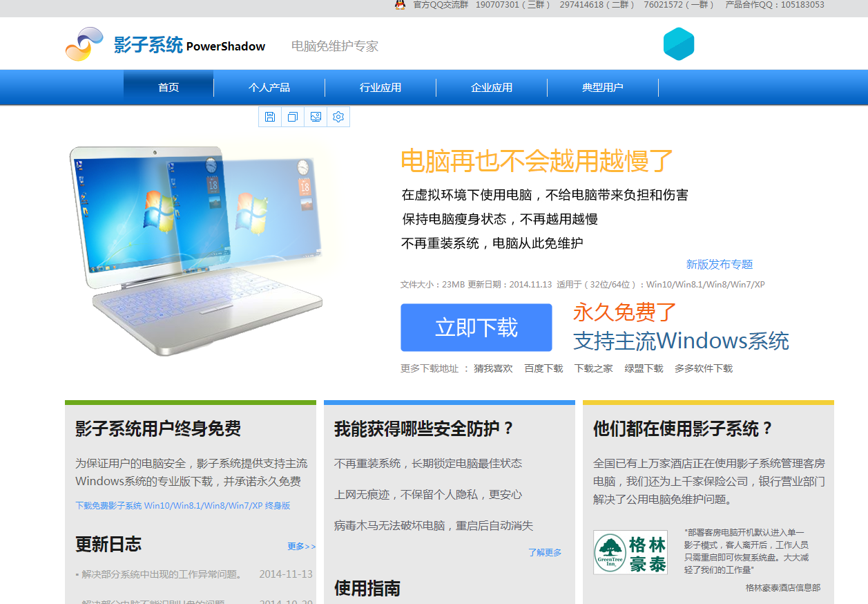The height and width of the screenshot is (604, 868).
Task: Click the heading 影子系统用户终身免费
Action: 158,429
